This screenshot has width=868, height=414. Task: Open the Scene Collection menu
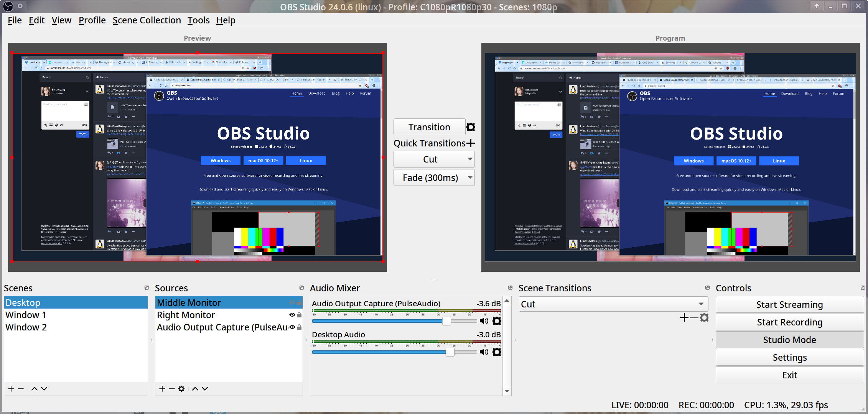pos(146,20)
